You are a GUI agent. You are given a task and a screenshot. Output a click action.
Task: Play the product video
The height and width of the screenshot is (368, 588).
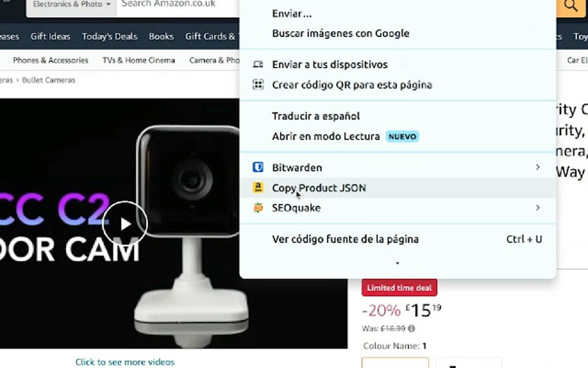(125, 224)
